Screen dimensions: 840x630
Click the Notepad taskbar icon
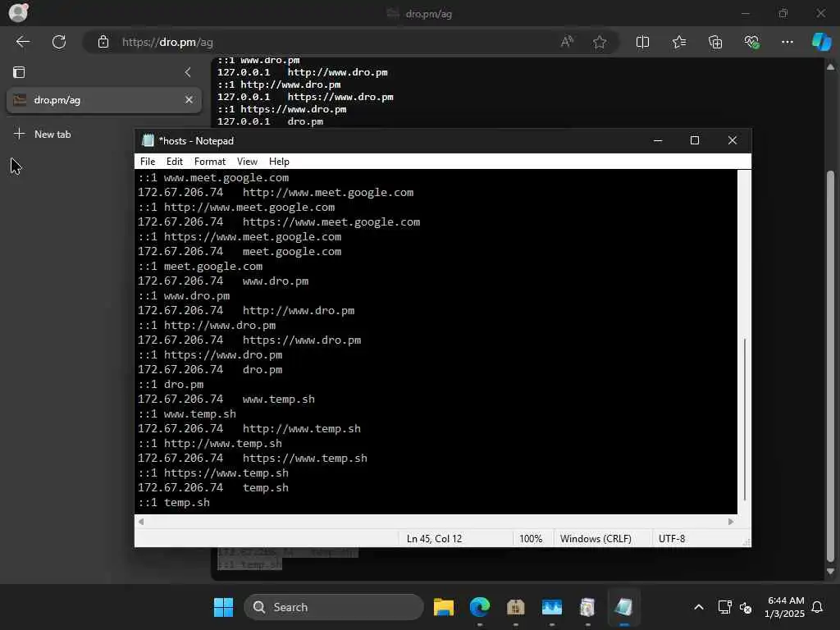pyautogui.click(x=623, y=607)
